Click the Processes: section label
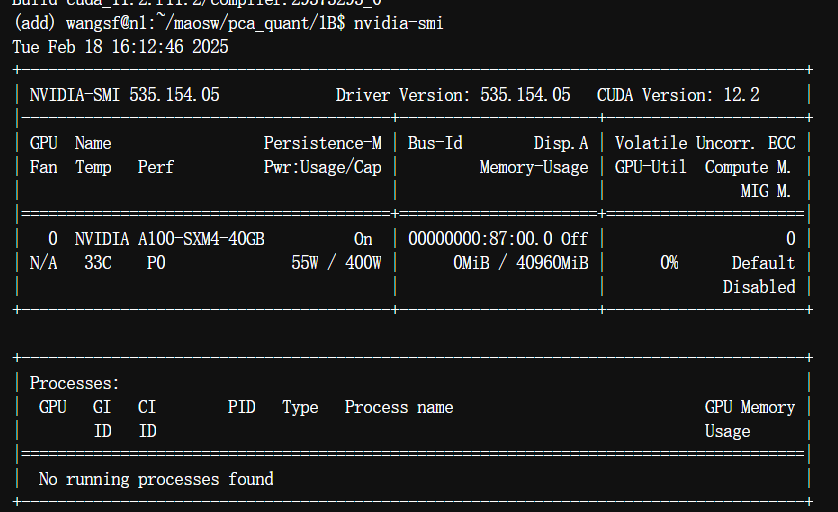 [x=75, y=383]
